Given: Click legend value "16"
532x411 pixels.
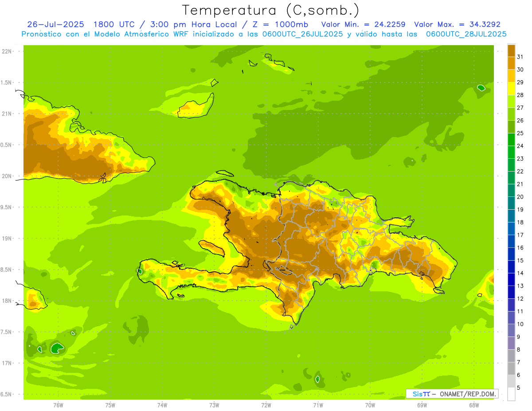Looking at the screenshot, I should (x=520, y=247).
